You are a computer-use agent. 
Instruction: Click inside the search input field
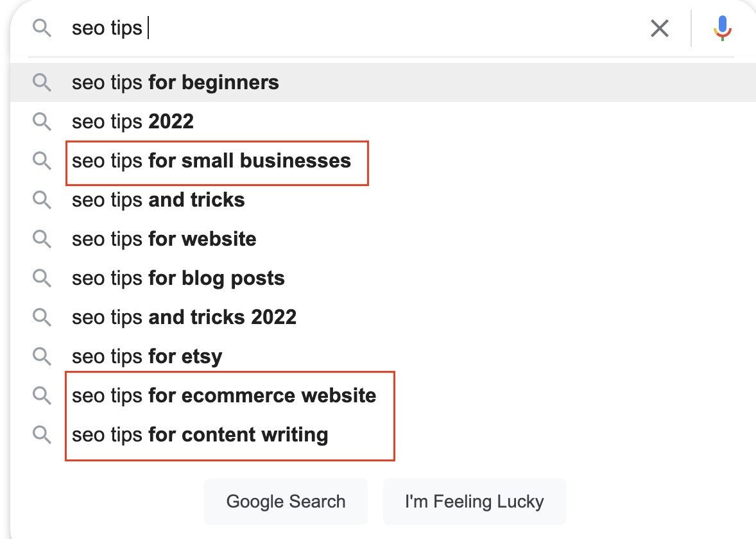(257, 28)
